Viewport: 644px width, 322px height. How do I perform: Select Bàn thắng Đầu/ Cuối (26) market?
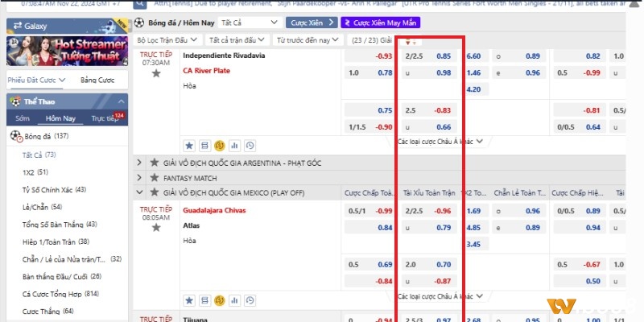pyautogui.click(x=62, y=277)
